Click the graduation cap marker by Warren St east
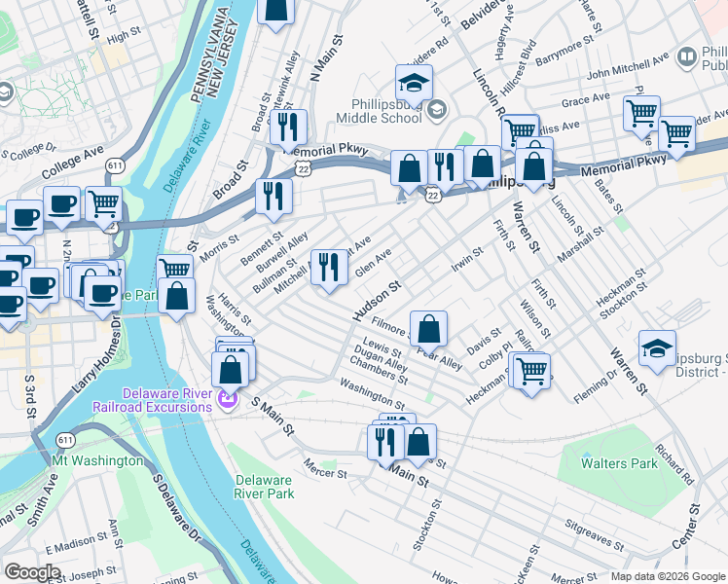The height and width of the screenshot is (584, 728). (657, 349)
